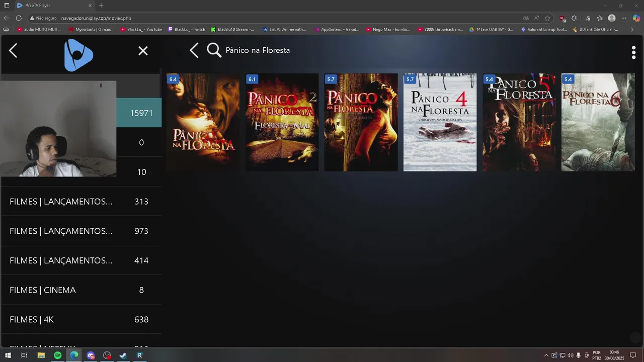Open the BlackLu_ - YouTube bookmark

click(141, 30)
